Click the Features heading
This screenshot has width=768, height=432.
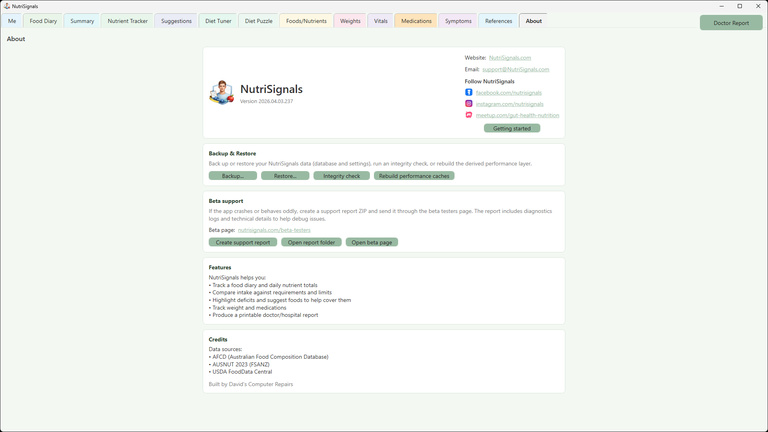[220, 267]
